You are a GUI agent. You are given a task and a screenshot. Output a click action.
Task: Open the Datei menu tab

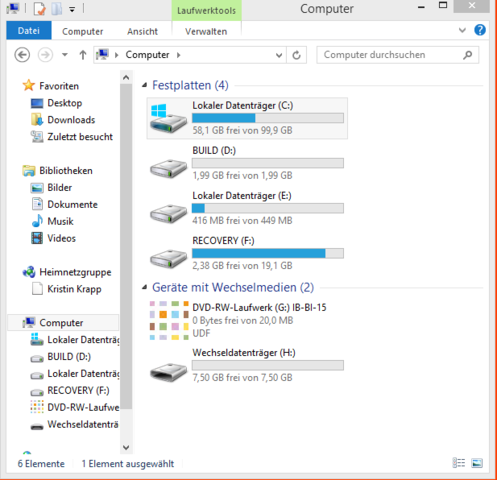(29, 31)
